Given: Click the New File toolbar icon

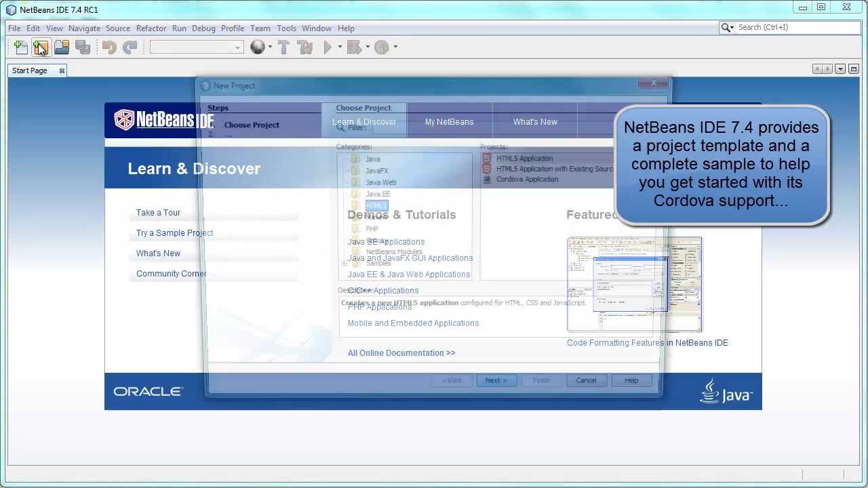Looking at the screenshot, I should (21, 47).
